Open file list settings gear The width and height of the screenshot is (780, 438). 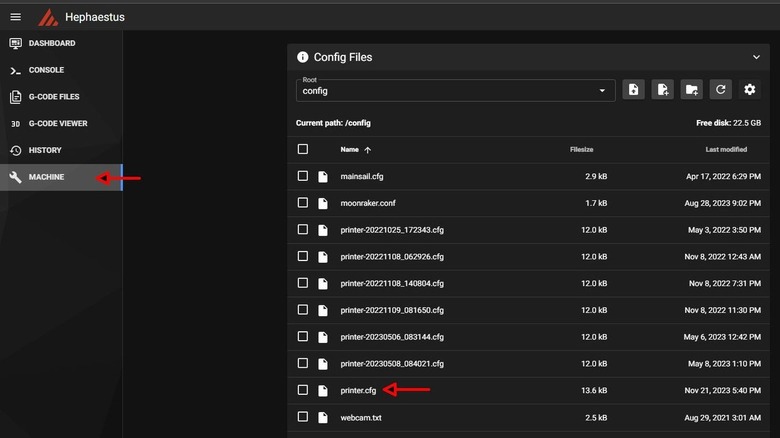(749, 90)
